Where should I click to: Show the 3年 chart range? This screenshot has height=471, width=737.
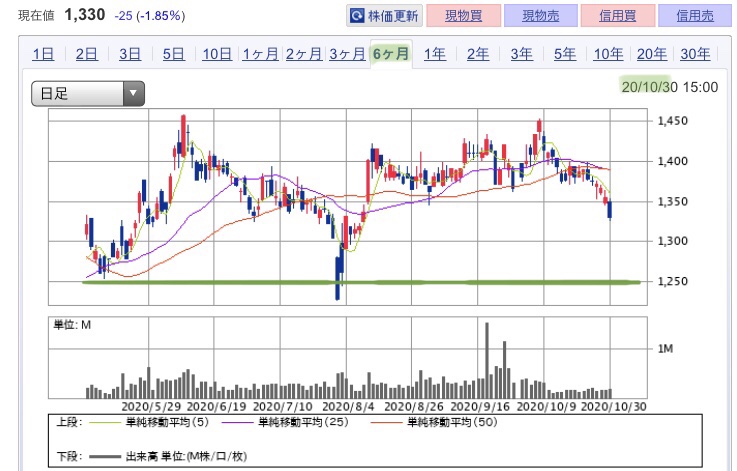(521, 54)
